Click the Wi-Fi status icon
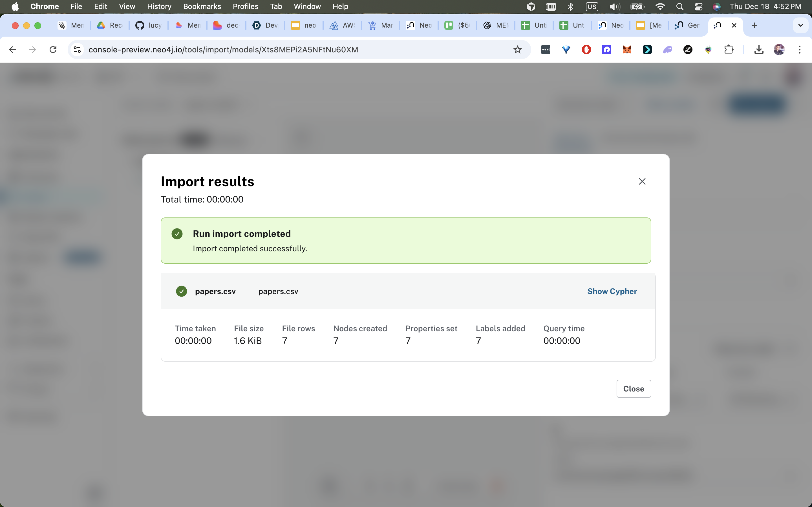The image size is (812, 507). pos(660,6)
